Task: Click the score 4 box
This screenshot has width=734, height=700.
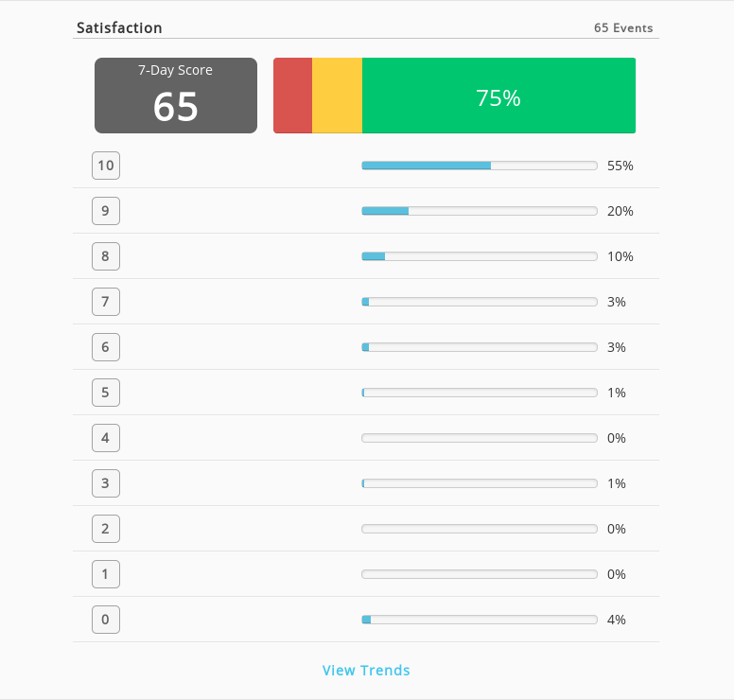Action: [x=106, y=438]
